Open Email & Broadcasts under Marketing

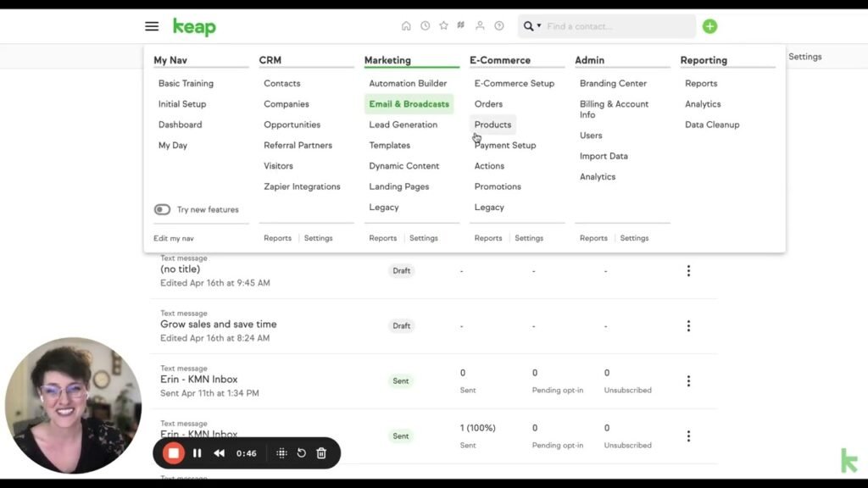409,103
